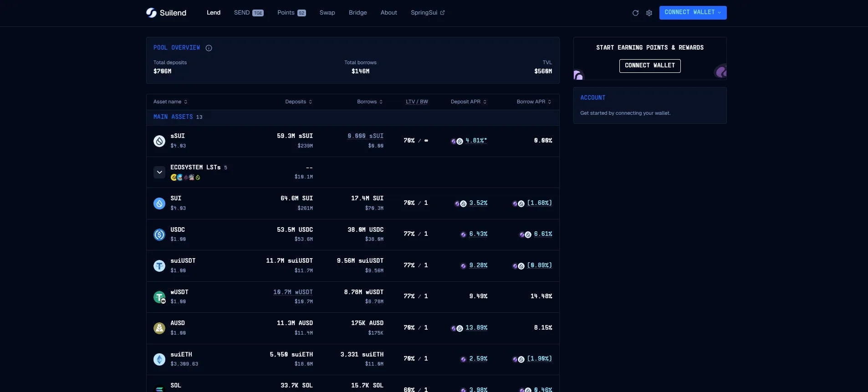Open the settings gear icon
Screen dimensions: 868x392
(649, 13)
